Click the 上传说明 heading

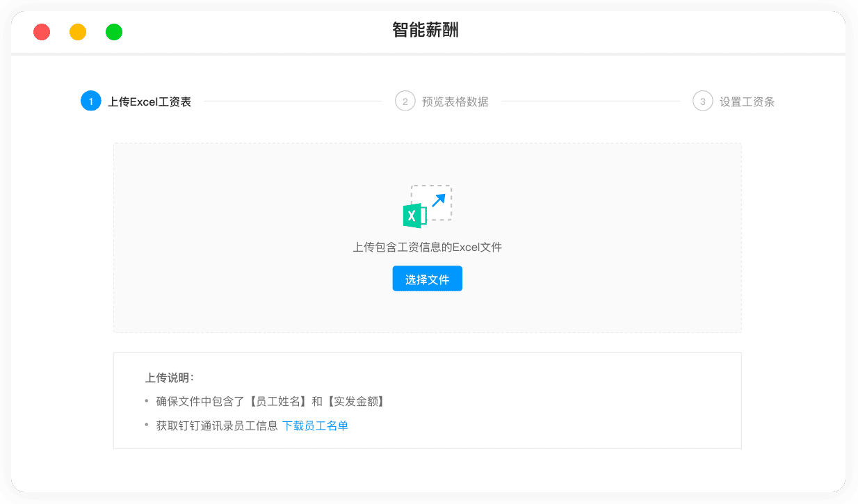[169, 377]
